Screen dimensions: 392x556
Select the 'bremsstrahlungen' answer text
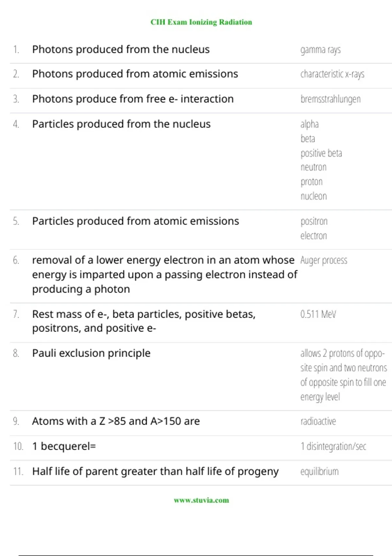(331, 99)
